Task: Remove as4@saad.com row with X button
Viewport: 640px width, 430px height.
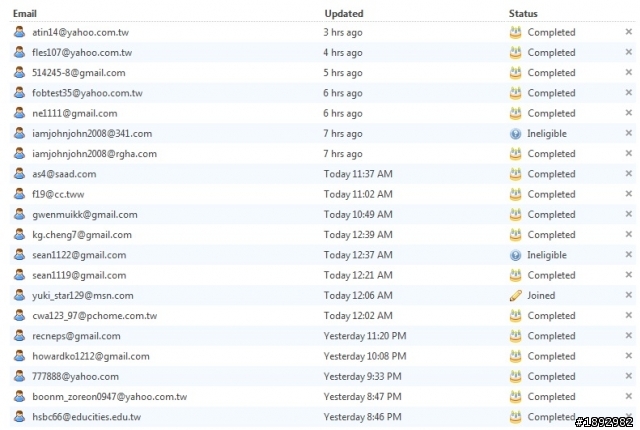Action: click(629, 173)
